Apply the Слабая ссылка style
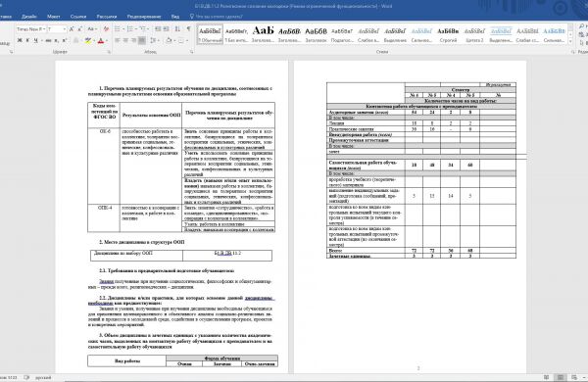588x382 pixels. (x=527, y=34)
